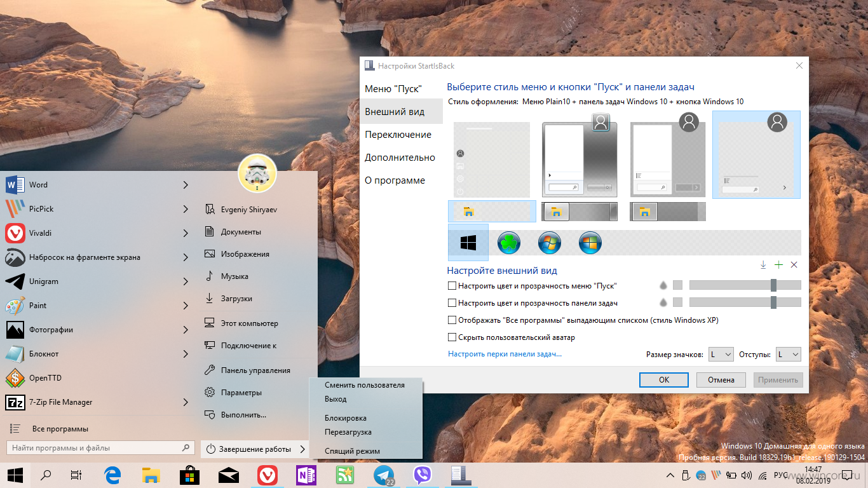Open taskbar search magnifier
The image size is (868, 488).
[x=46, y=475]
